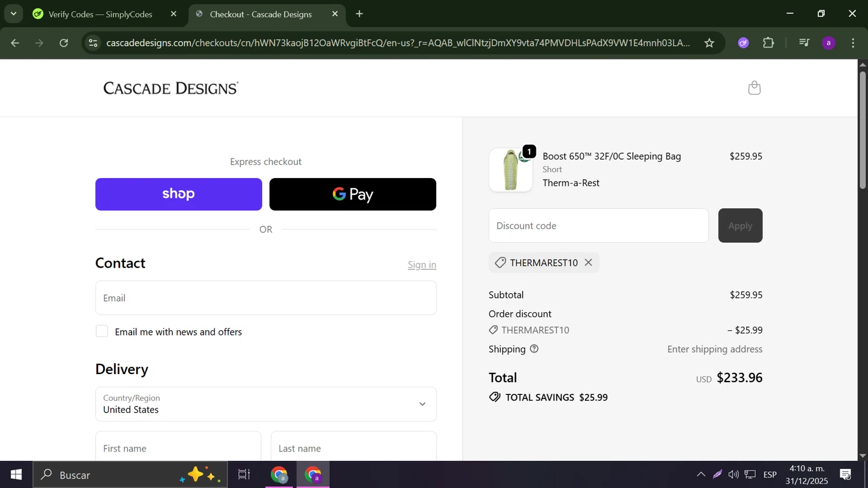Screen dimensions: 868x488
Task: Focus the Email input field
Action: point(266,298)
